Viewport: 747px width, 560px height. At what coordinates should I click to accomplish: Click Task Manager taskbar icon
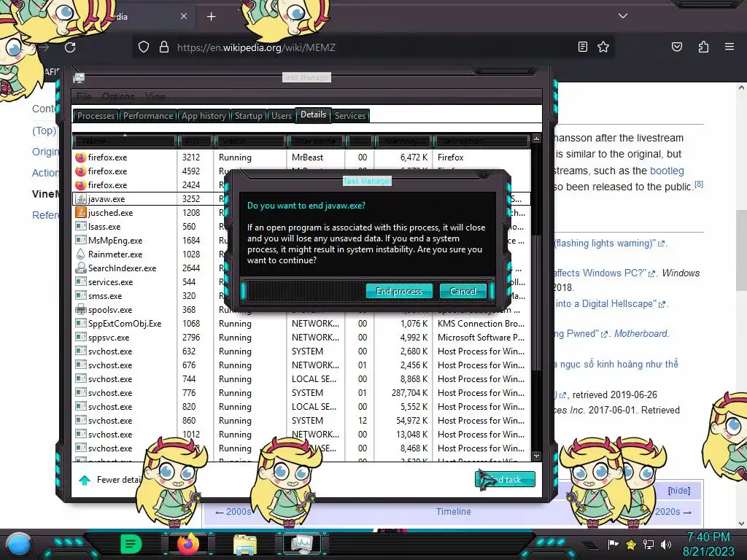click(x=302, y=544)
